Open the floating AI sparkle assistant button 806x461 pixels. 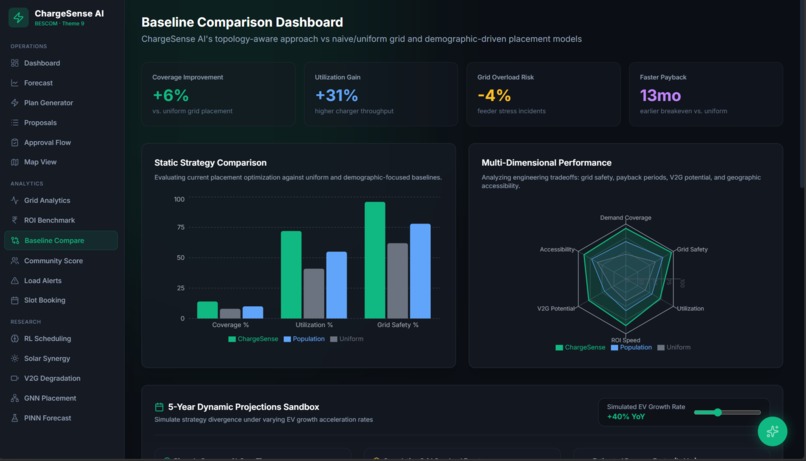[x=772, y=431]
